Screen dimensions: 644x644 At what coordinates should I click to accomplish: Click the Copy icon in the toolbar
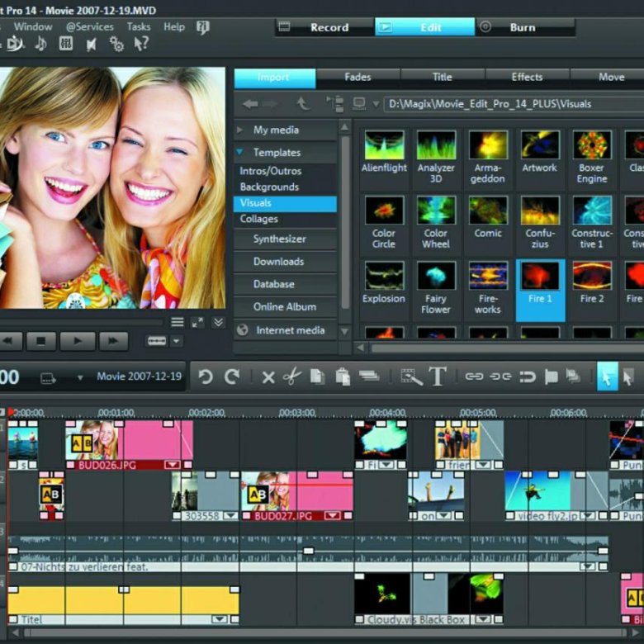[x=317, y=377]
